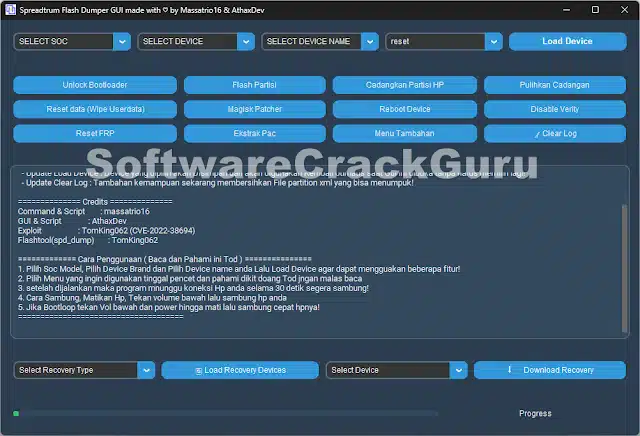Open the Select Recovery Type dropdown arrow
The width and height of the screenshot is (640, 436).
(x=146, y=370)
